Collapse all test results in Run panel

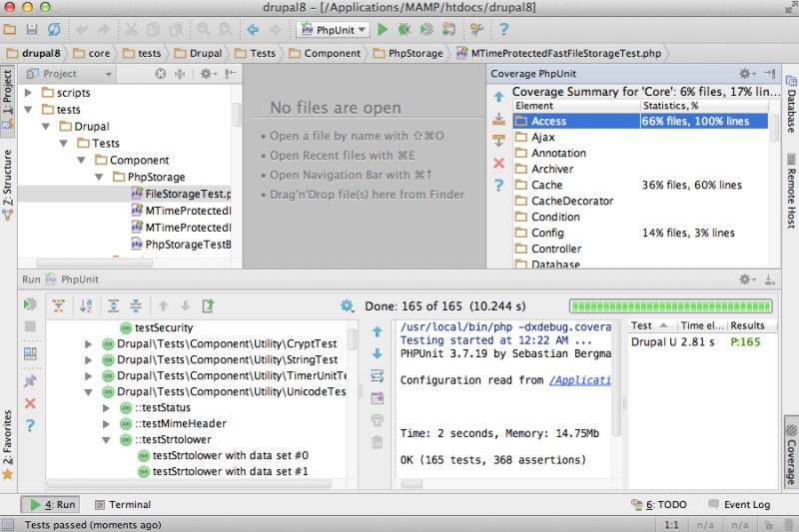point(136,306)
